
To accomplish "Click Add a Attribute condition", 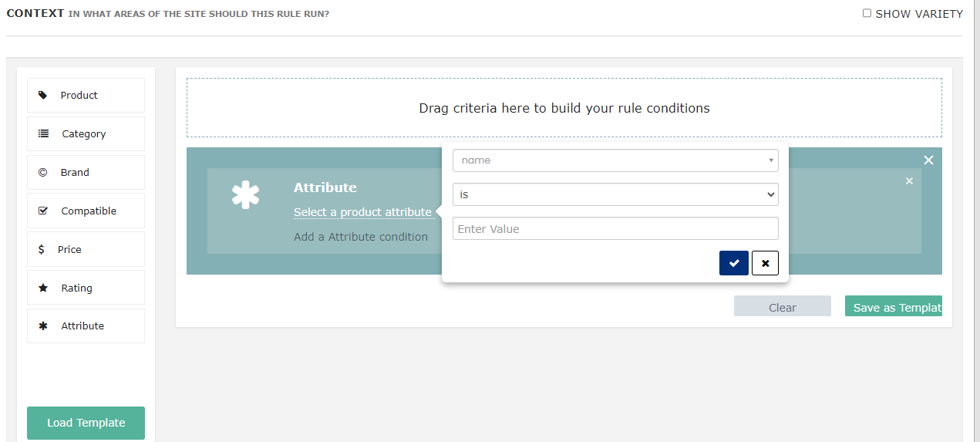I will click(361, 237).
